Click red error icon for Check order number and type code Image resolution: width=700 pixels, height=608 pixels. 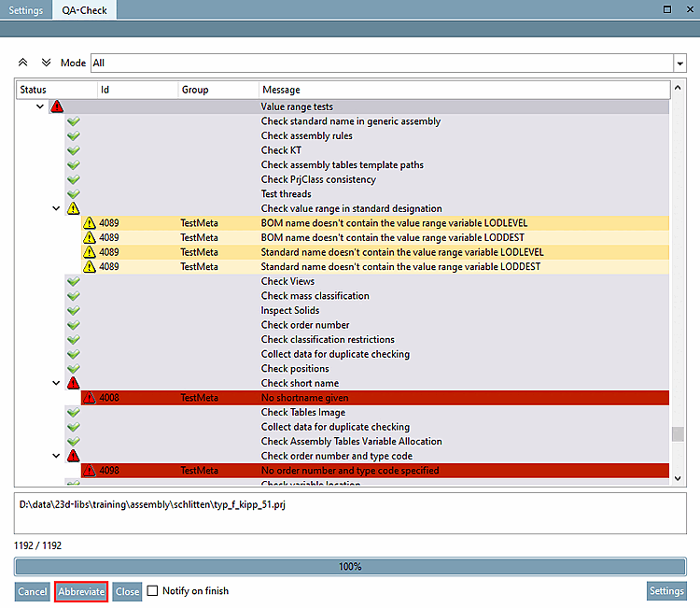pos(73,456)
